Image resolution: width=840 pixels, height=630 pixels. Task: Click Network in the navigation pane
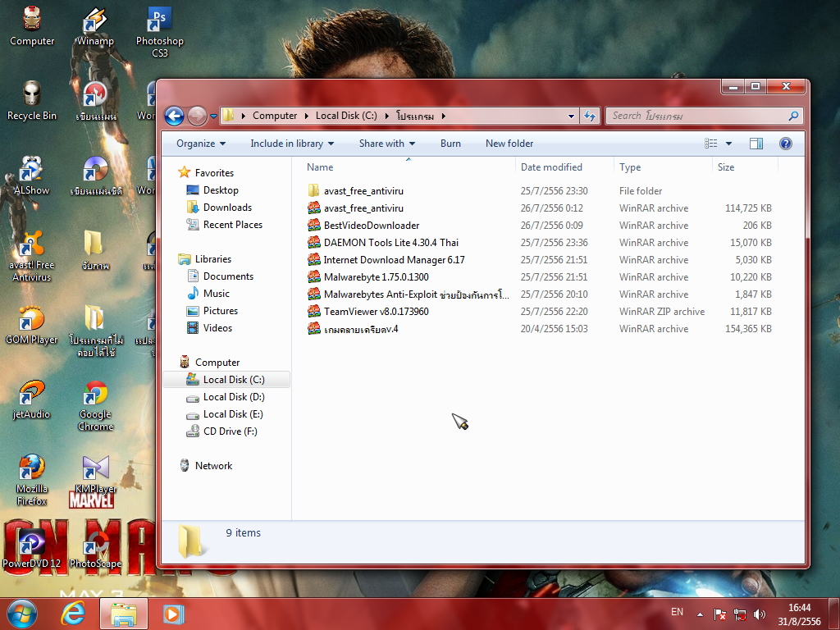coord(213,466)
